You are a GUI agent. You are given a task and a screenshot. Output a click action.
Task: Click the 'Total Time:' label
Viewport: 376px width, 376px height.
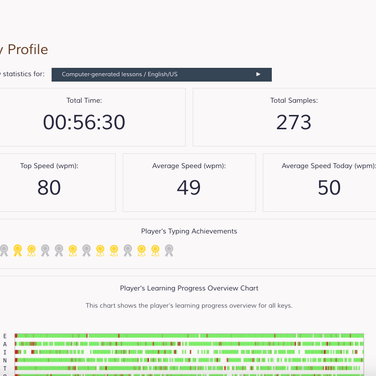click(x=84, y=100)
